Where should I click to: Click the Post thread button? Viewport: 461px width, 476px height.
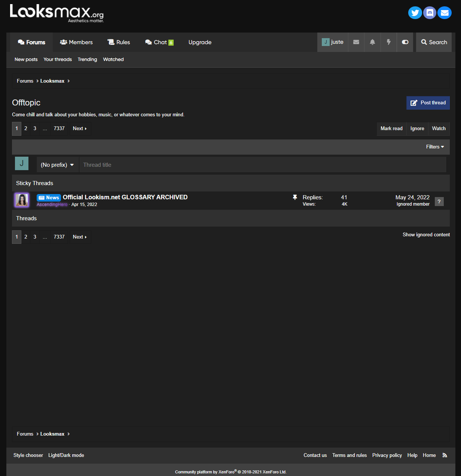click(428, 103)
